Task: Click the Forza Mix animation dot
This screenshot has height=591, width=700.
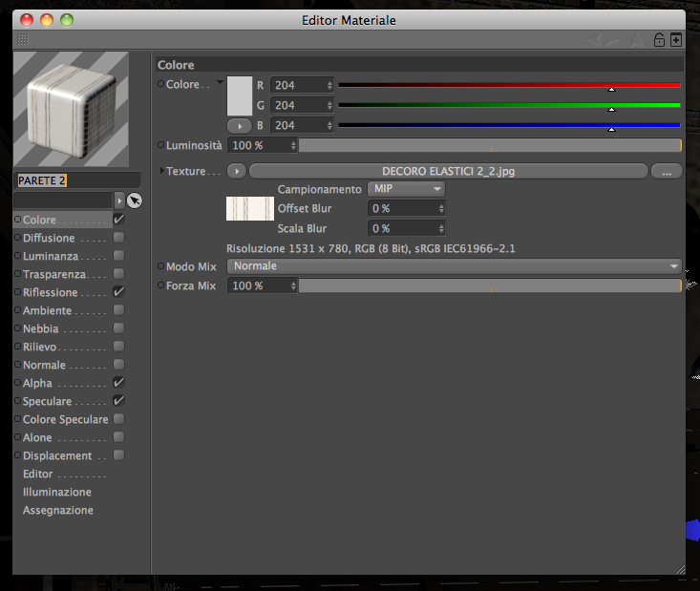Action: [x=160, y=285]
